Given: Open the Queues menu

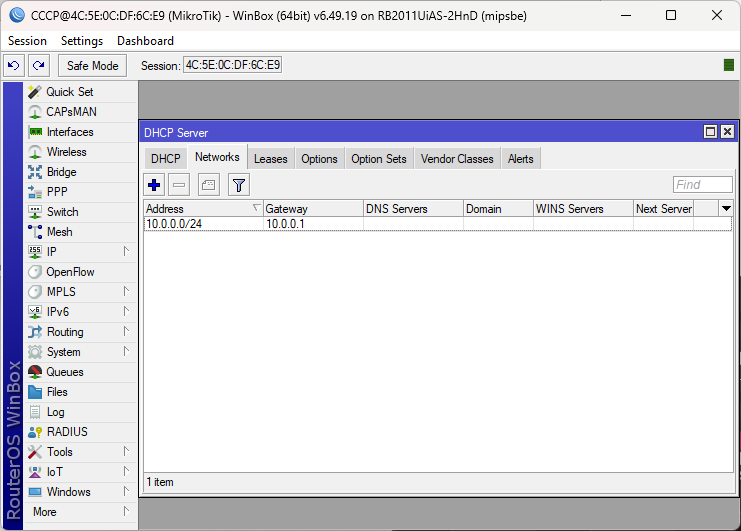Looking at the screenshot, I should 80,372.
